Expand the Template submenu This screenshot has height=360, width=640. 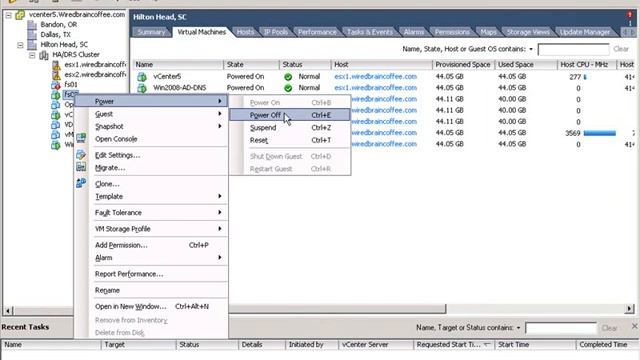[220, 196]
